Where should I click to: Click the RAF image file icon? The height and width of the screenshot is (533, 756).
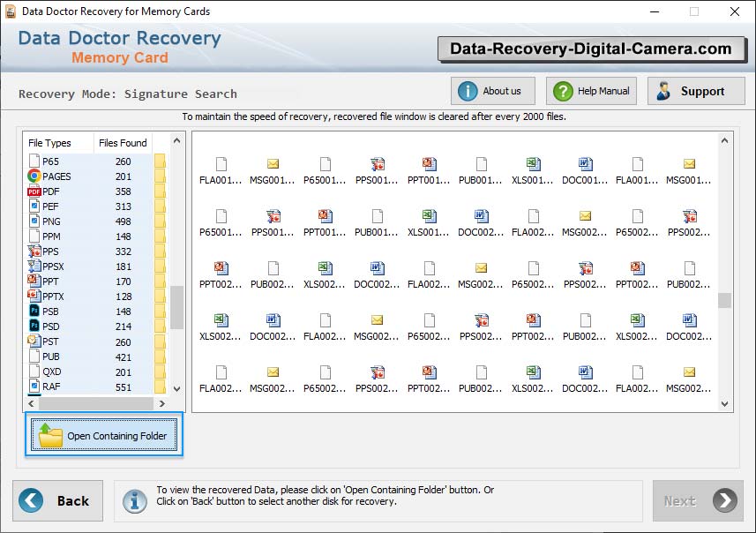point(34,387)
